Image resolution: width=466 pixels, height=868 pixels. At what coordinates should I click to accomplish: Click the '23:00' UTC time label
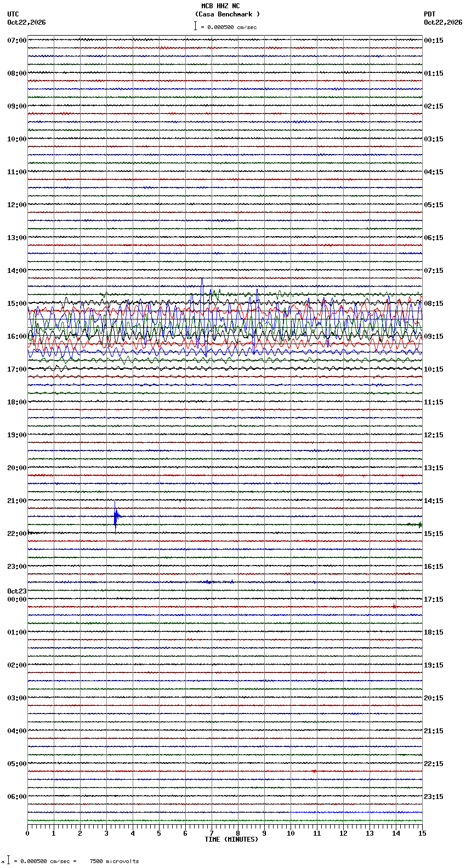click(17, 567)
